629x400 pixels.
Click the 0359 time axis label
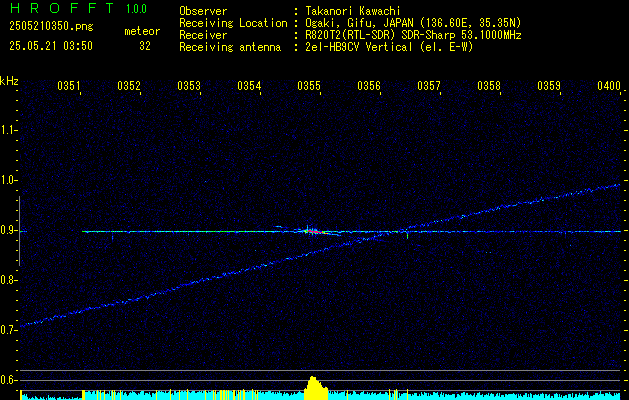(549, 85)
